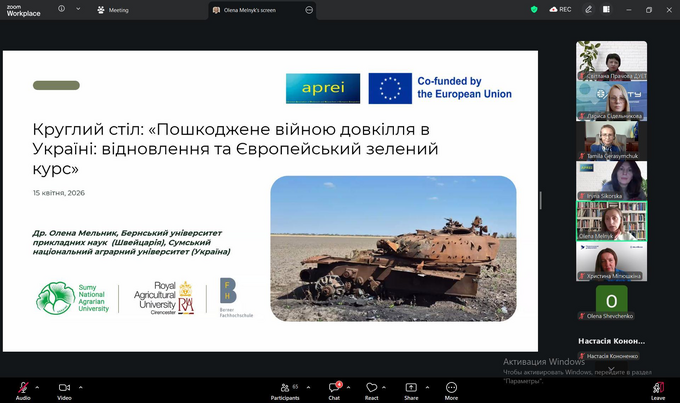Open the Chat panel

coord(334,386)
